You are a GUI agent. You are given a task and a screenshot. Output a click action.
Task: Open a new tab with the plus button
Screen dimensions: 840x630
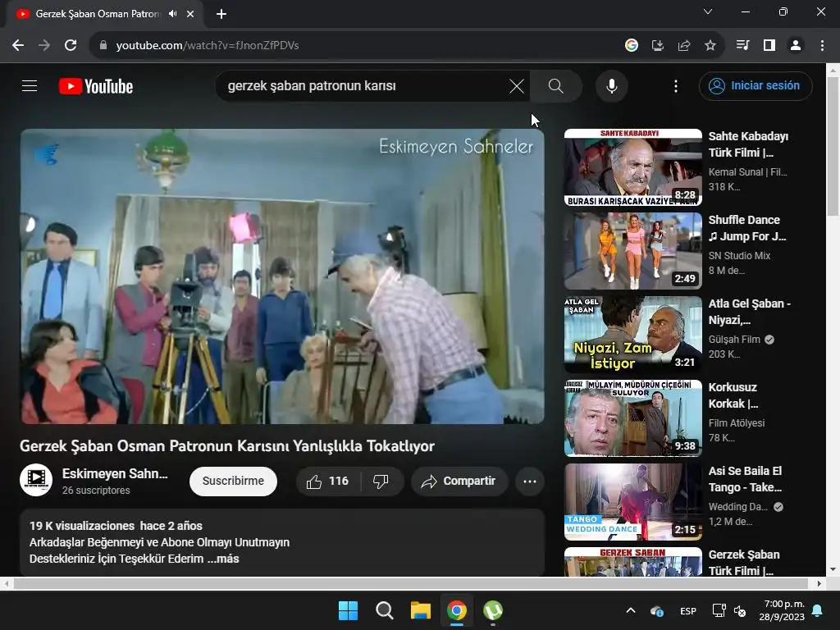click(x=221, y=14)
